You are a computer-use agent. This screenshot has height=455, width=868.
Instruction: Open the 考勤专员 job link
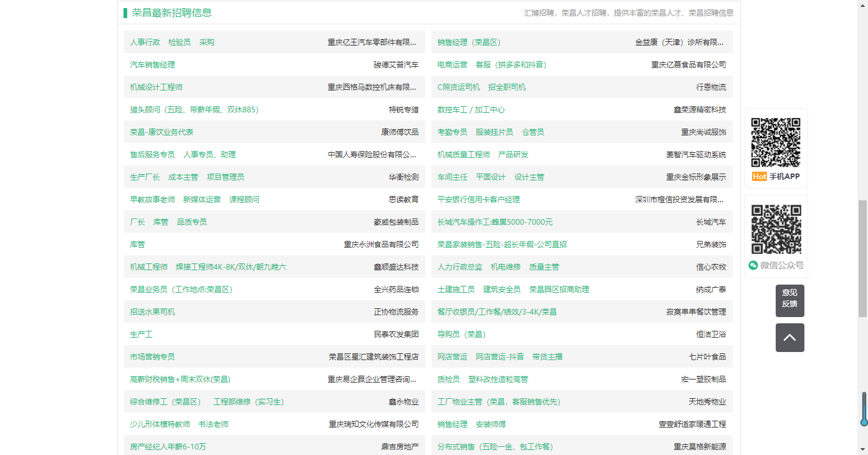[453, 132]
